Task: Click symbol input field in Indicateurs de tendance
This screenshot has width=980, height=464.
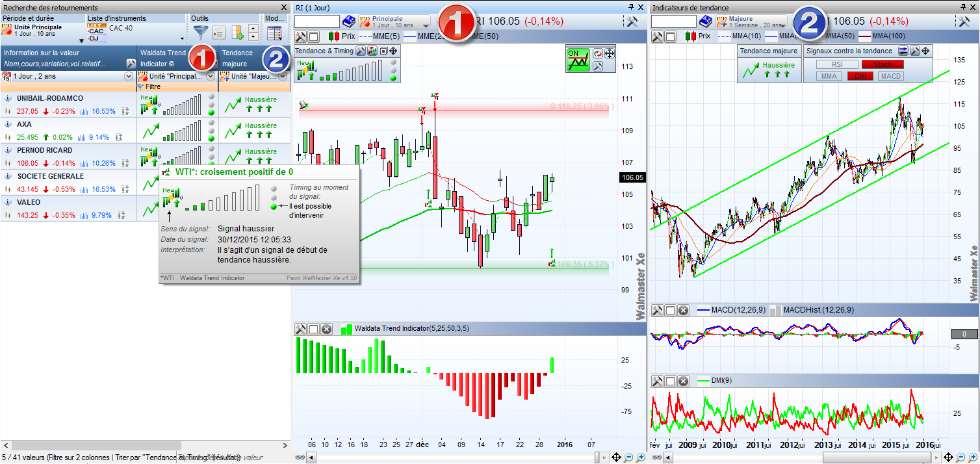Action: pos(674,21)
